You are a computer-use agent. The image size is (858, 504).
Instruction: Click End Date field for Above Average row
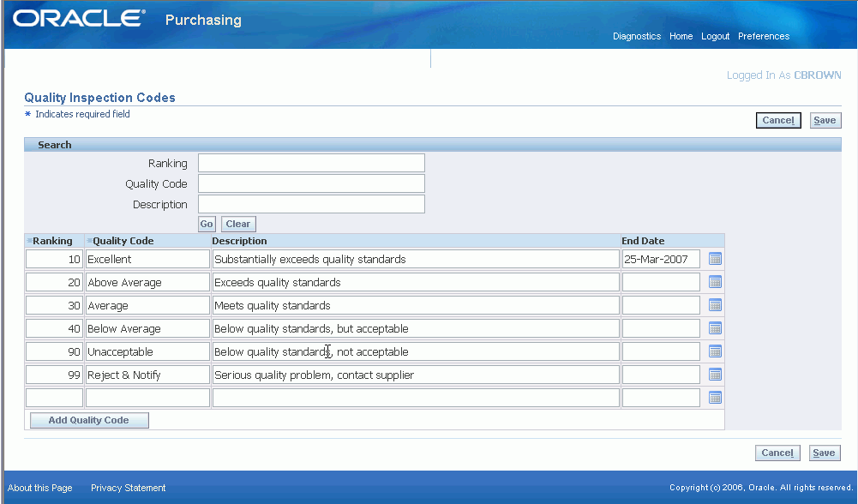pyautogui.click(x=661, y=282)
